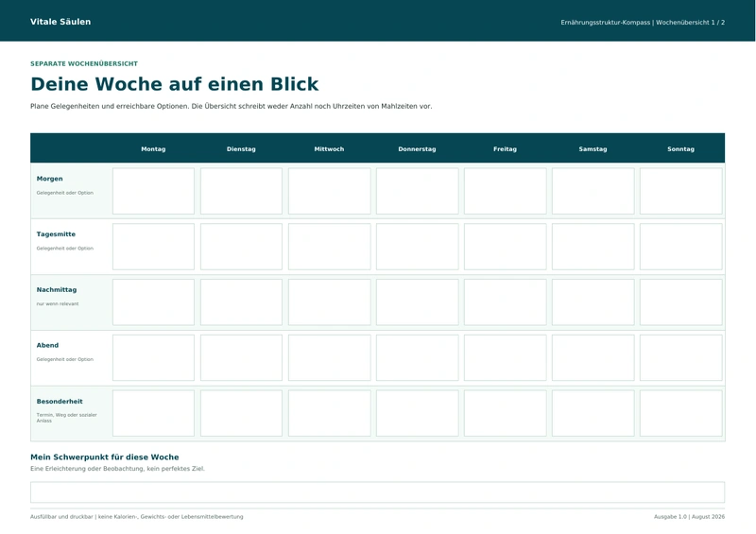Fill in the Besonderheit field for Montag
Image resolution: width=756 pixels, height=534 pixels.
pyautogui.click(x=153, y=413)
